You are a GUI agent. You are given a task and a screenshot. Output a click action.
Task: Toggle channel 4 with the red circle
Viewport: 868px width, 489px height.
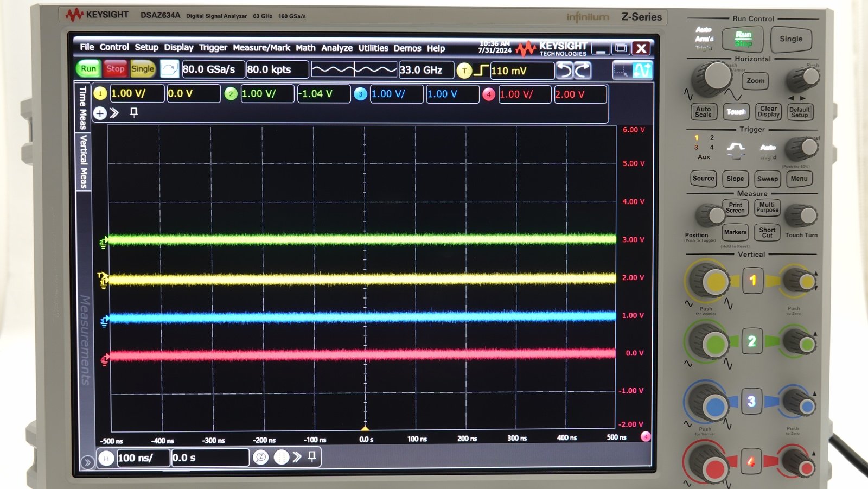tap(489, 94)
